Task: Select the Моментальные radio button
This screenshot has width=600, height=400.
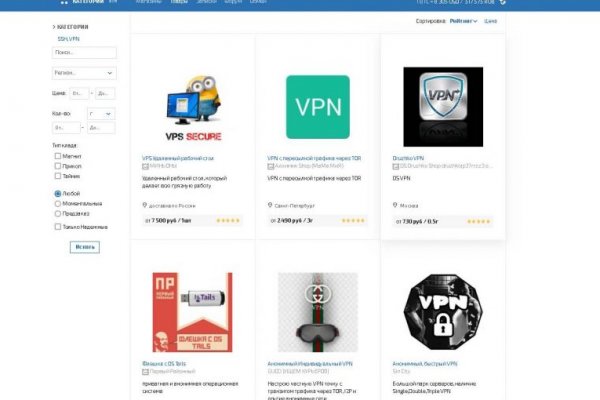Action: click(58, 203)
